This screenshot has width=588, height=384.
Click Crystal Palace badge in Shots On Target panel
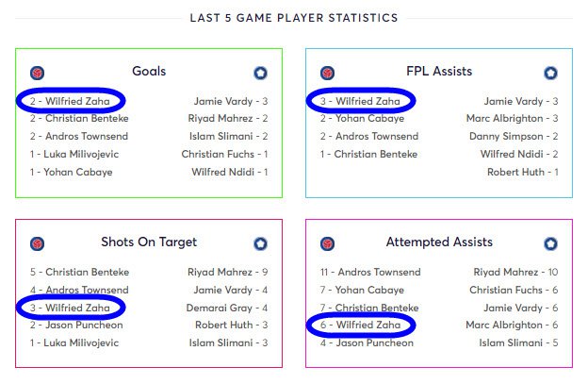pyautogui.click(x=37, y=243)
